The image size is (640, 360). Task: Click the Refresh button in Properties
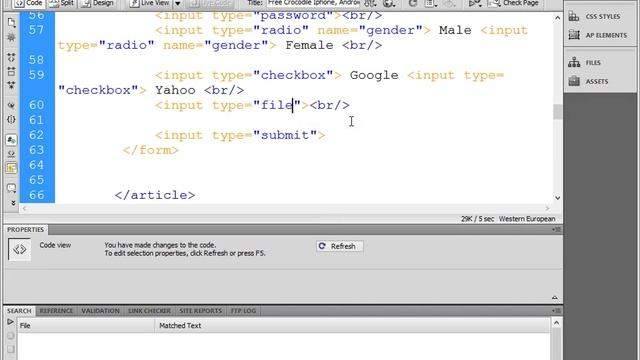coord(339,246)
